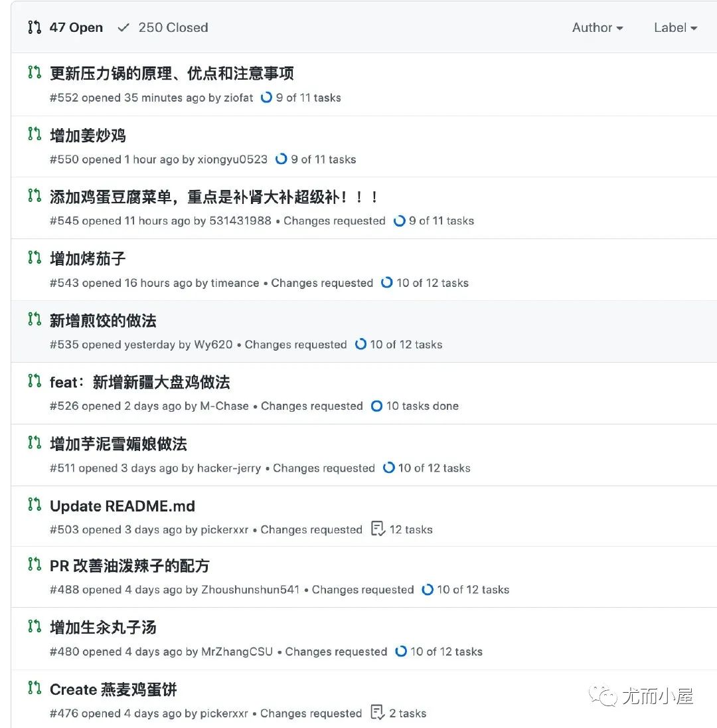
Task: Click pull request icon for #545
Action: [35, 195]
